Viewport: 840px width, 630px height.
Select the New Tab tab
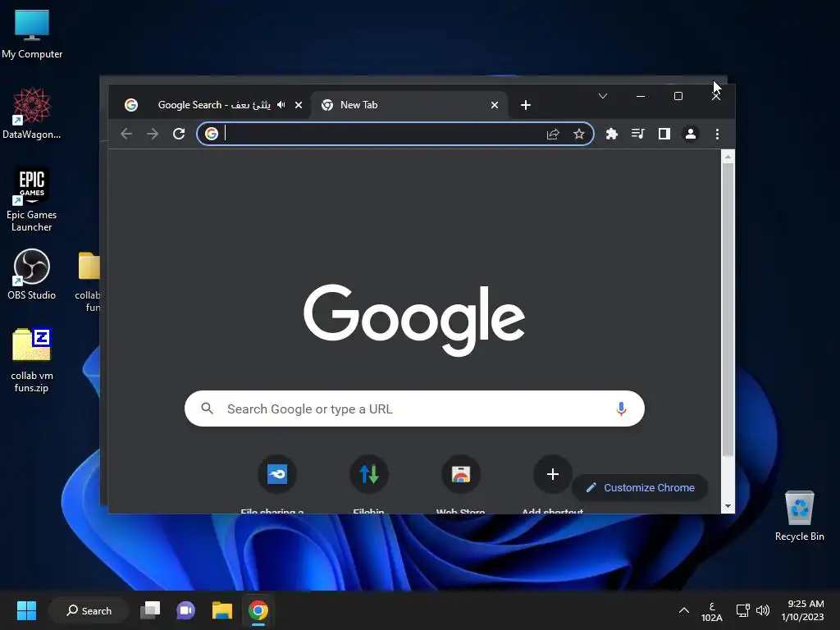[410, 105]
